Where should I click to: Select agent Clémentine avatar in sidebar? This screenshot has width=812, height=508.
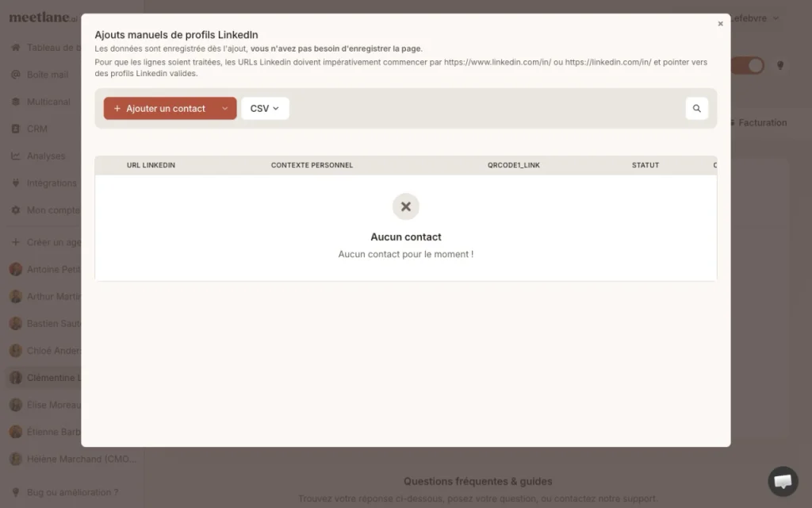16,377
